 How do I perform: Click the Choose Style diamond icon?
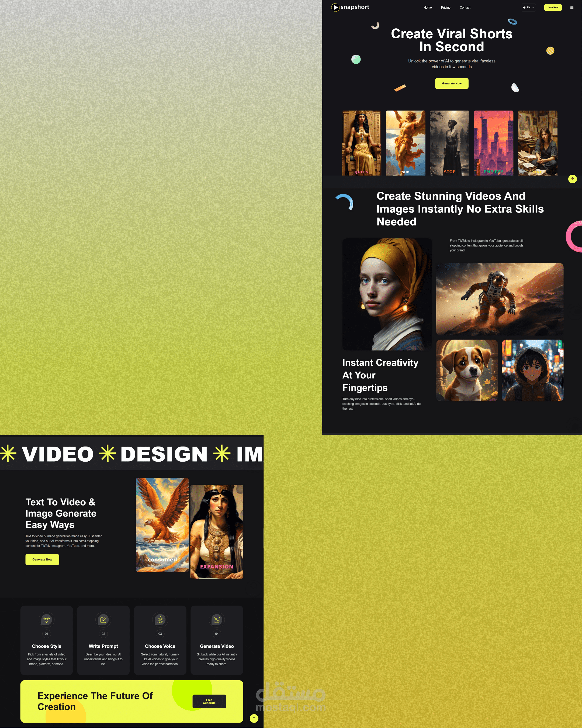click(x=47, y=620)
